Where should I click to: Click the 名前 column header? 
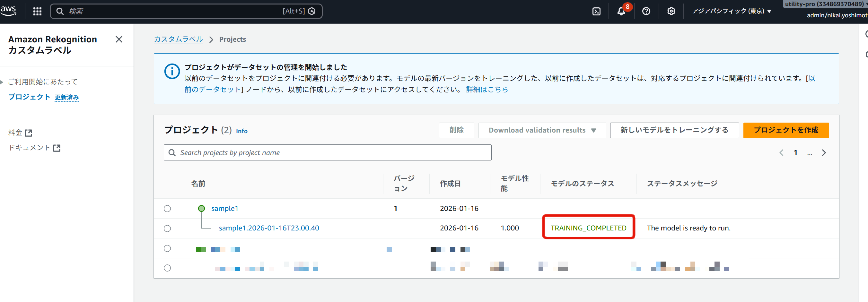(x=198, y=184)
